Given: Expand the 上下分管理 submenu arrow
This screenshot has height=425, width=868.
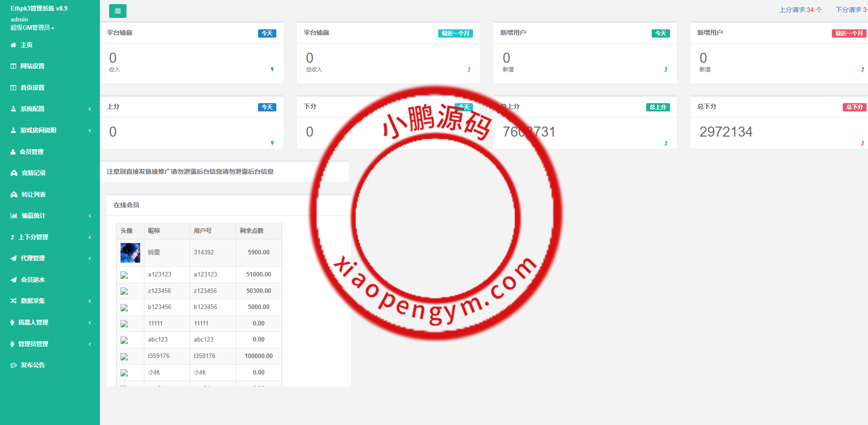Looking at the screenshot, I should pos(90,237).
